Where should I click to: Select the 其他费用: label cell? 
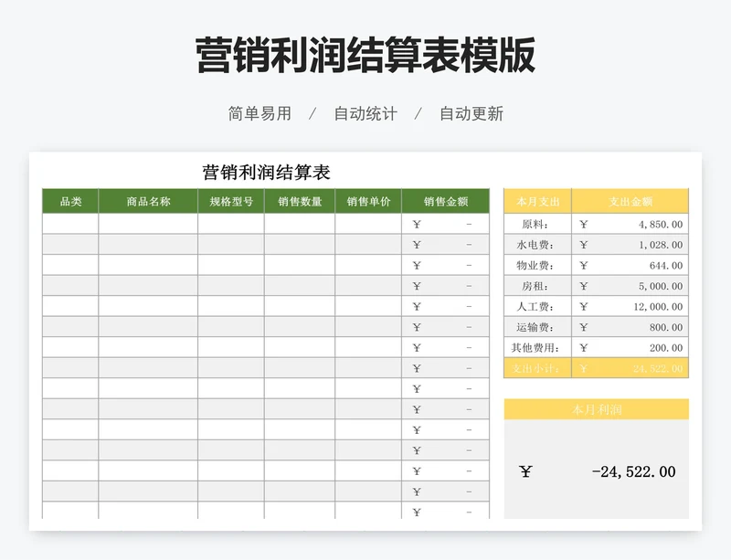[537, 347]
